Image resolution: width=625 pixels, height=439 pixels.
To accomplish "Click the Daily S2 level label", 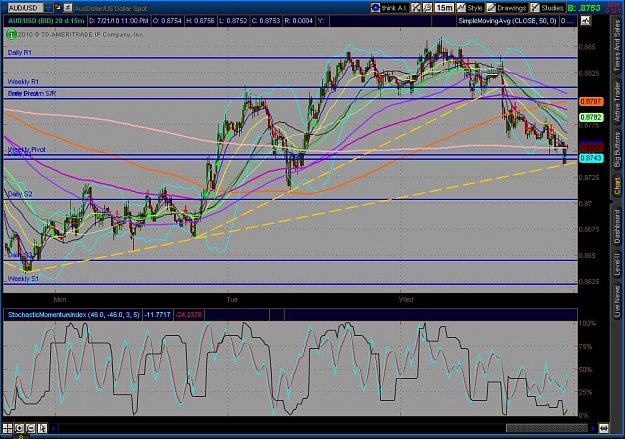I will [20, 194].
